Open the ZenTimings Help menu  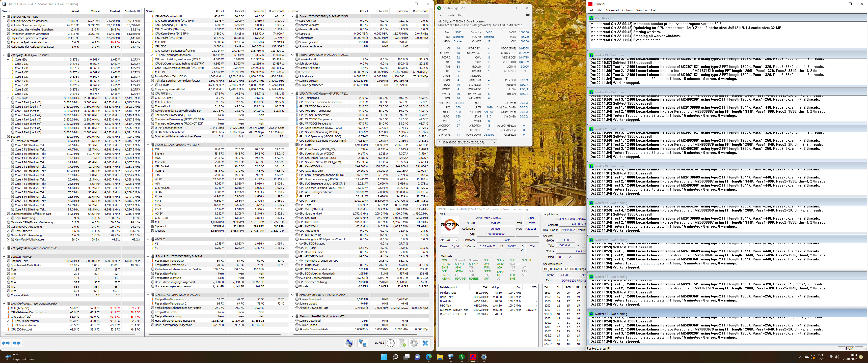[x=461, y=15]
